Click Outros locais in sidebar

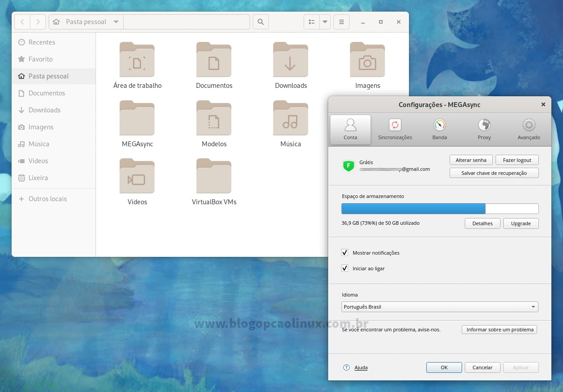(54, 199)
